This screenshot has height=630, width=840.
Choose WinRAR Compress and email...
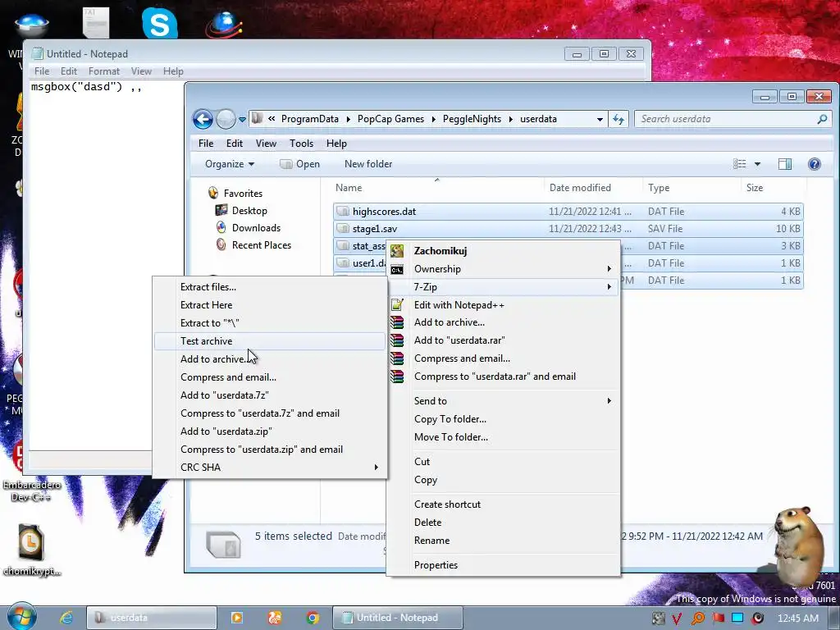504,358
